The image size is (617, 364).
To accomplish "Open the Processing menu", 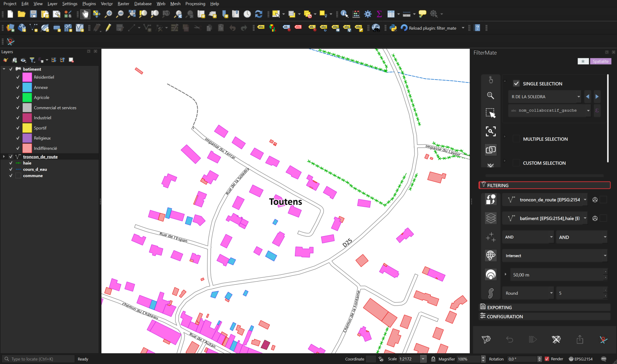I will (195, 4).
